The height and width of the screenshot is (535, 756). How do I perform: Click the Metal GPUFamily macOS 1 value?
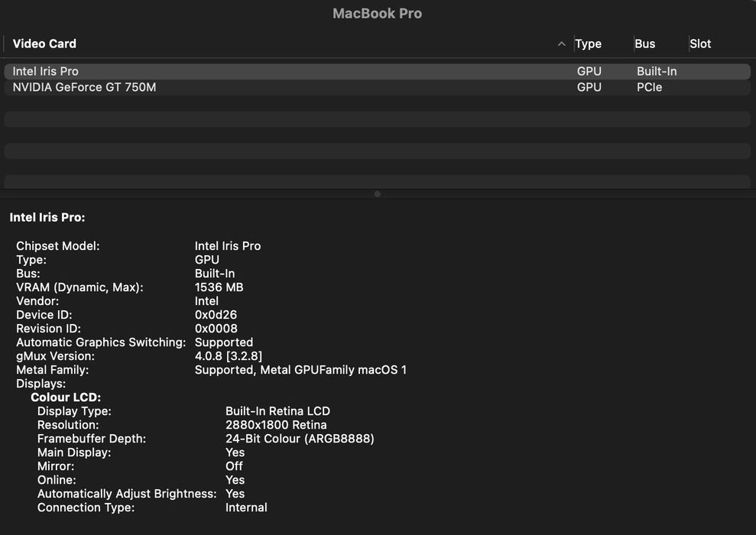pyautogui.click(x=300, y=370)
